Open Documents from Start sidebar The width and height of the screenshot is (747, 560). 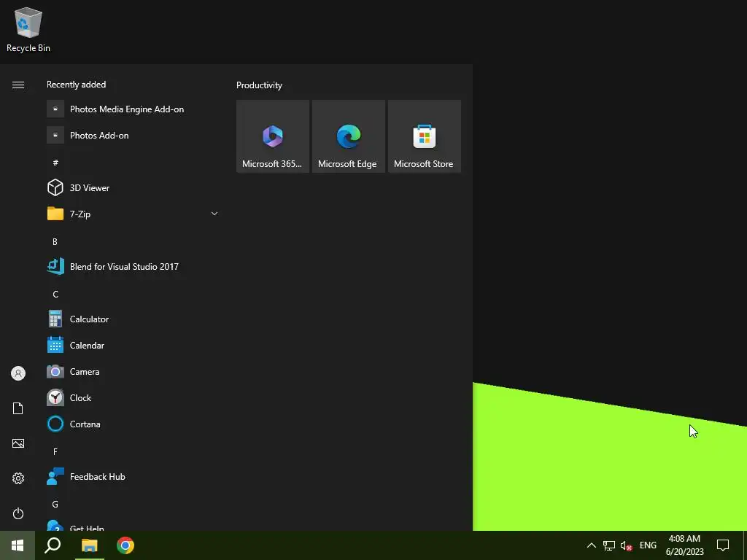[18, 408]
